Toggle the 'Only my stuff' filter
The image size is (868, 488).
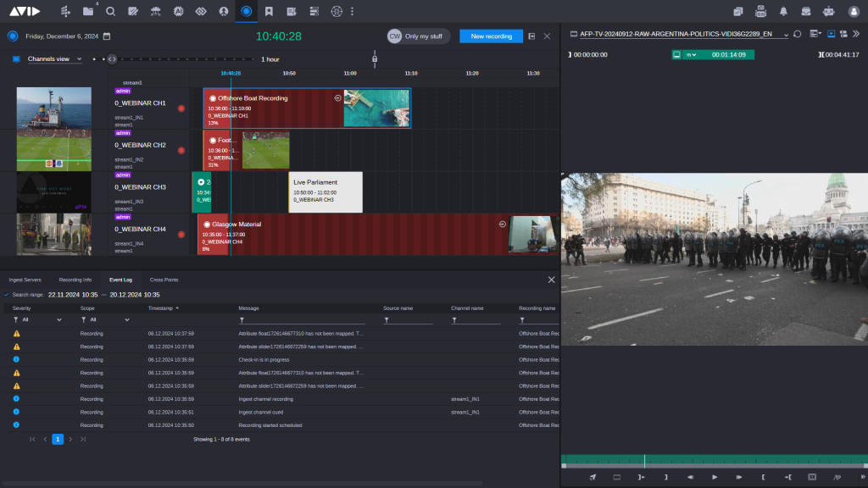(x=419, y=36)
